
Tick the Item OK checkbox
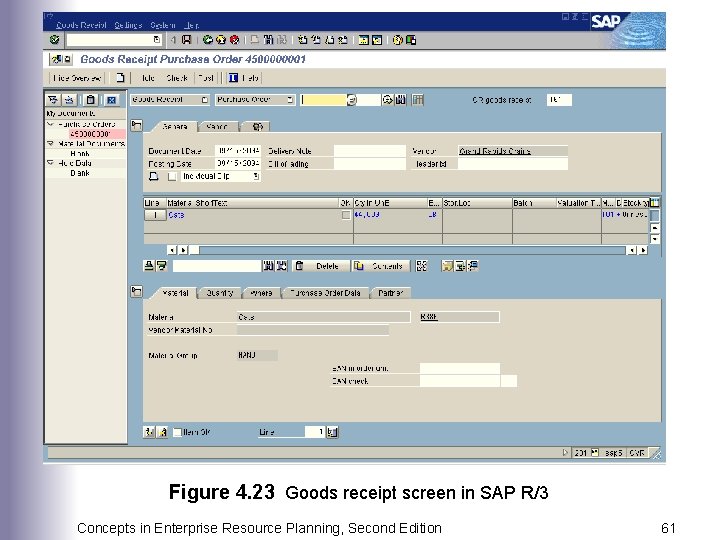pyautogui.click(x=177, y=432)
